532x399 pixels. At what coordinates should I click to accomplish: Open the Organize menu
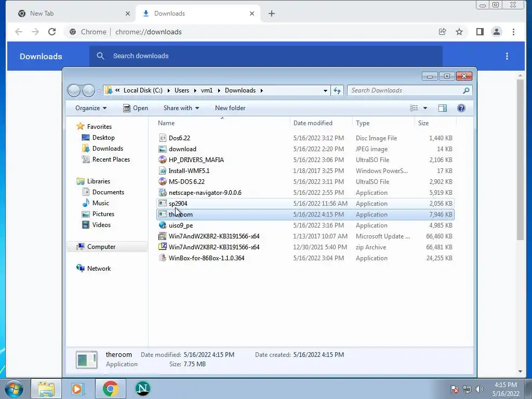(91, 108)
